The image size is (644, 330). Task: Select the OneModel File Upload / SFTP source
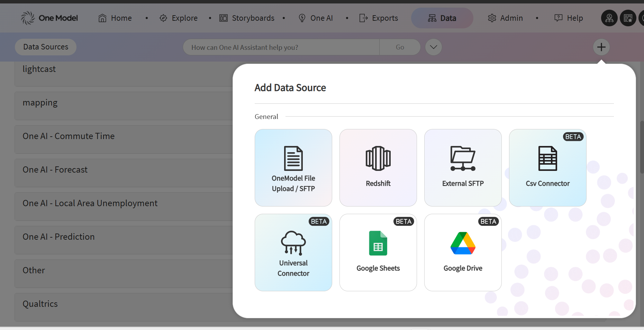[293, 168]
